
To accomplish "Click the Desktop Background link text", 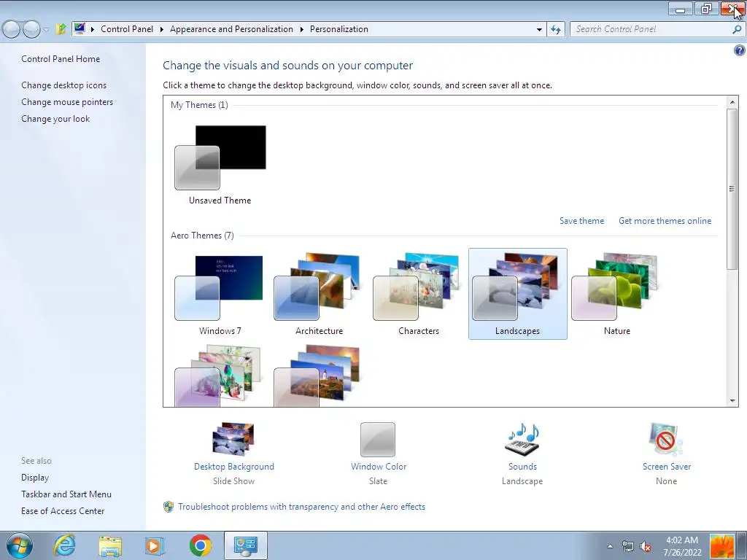I will pos(234,467).
